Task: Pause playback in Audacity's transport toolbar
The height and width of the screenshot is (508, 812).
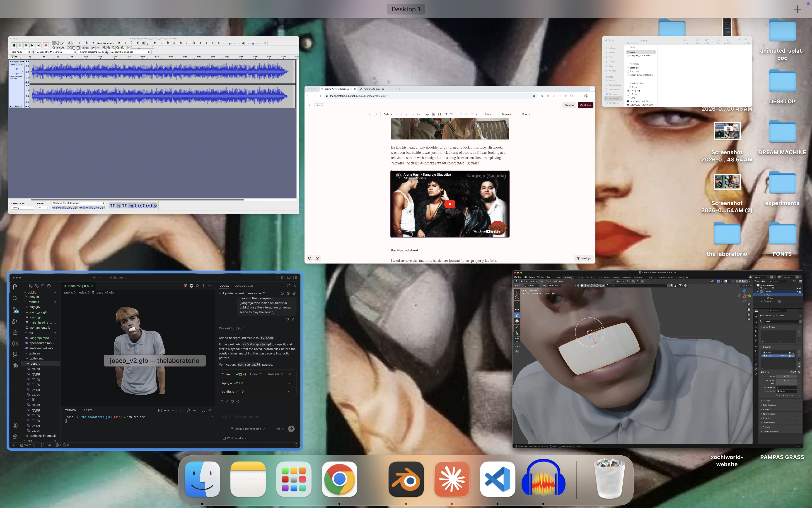Action: (x=14, y=45)
